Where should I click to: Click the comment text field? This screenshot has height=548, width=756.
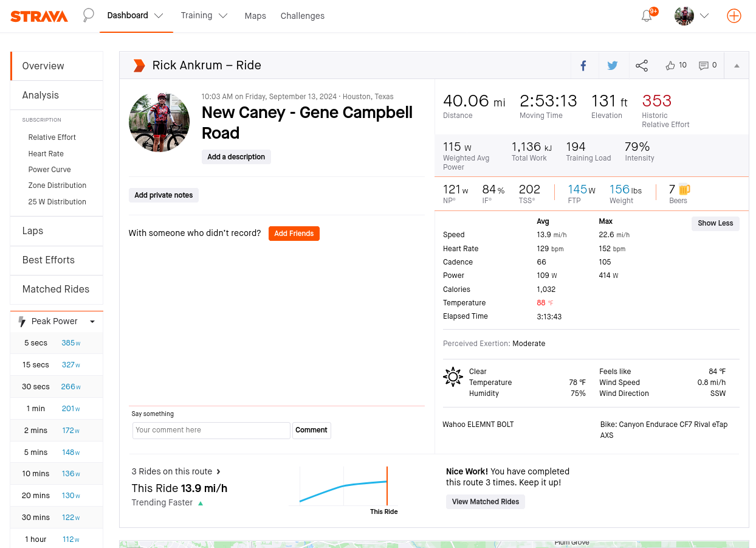211,430
